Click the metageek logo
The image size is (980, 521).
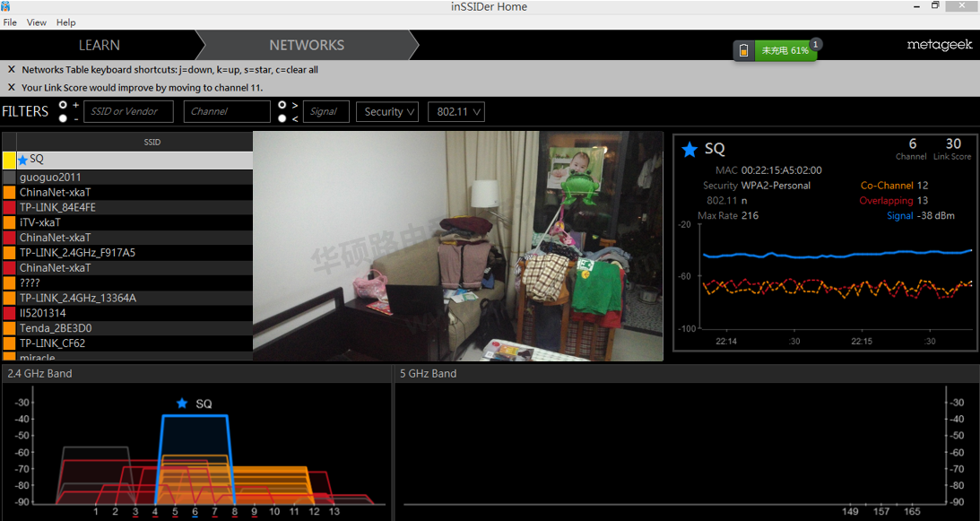coord(940,45)
